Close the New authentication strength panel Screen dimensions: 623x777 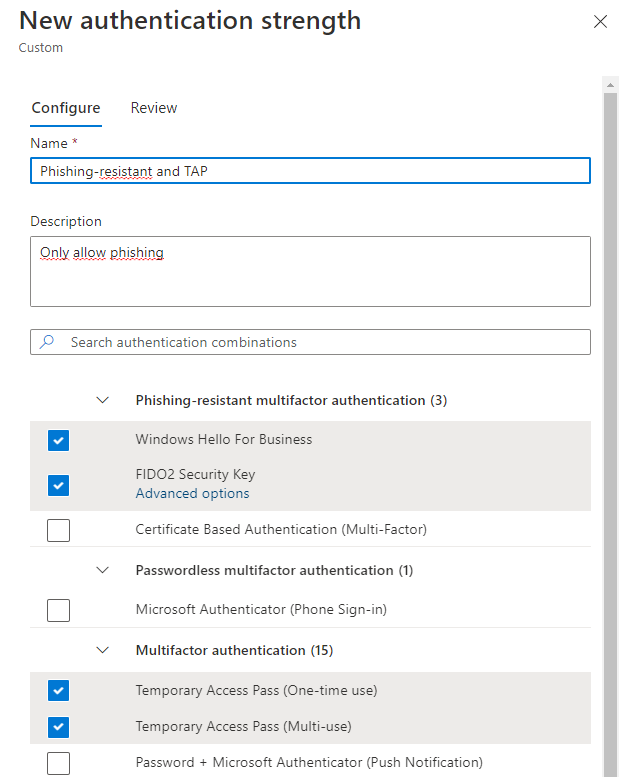coord(600,21)
